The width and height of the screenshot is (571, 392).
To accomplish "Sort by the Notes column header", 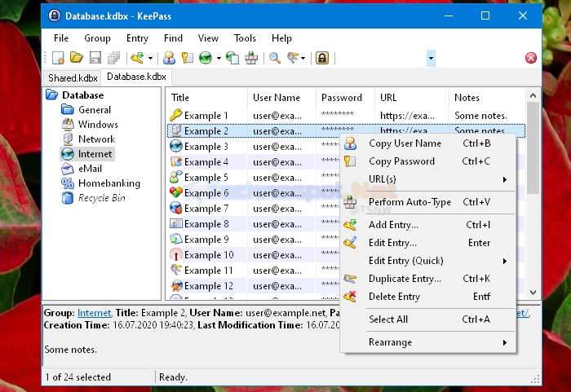I will pos(487,98).
